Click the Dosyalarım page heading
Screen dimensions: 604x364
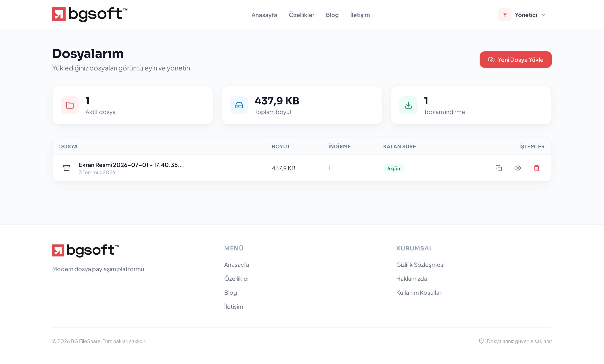[x=88, y=54]
